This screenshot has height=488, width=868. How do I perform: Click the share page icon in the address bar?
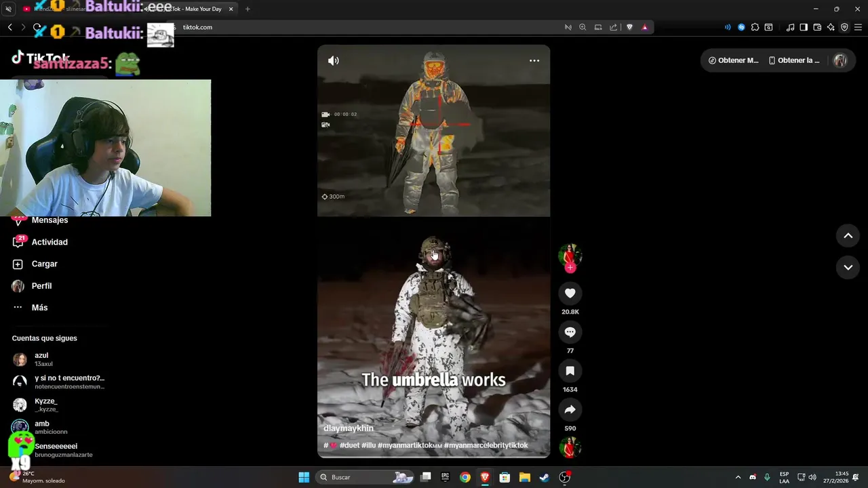point(613,27)
